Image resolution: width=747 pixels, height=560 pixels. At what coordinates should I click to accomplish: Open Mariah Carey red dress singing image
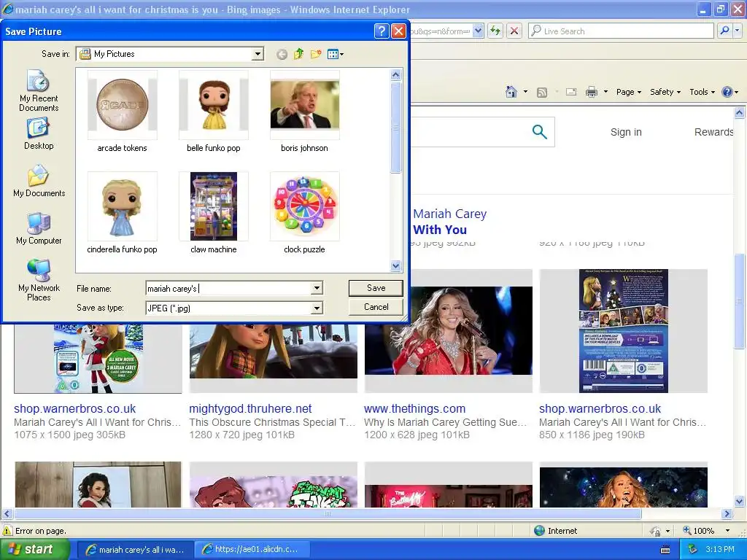click(449, 330)
